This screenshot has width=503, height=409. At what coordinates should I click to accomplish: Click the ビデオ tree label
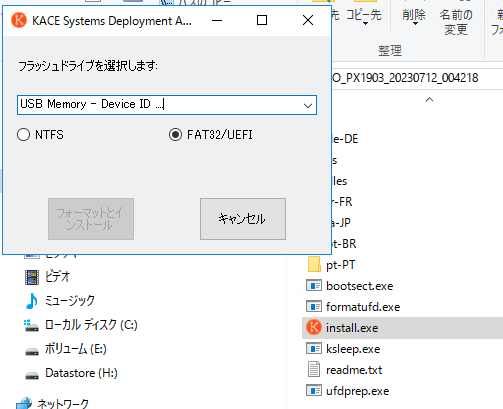click(57, 277)
